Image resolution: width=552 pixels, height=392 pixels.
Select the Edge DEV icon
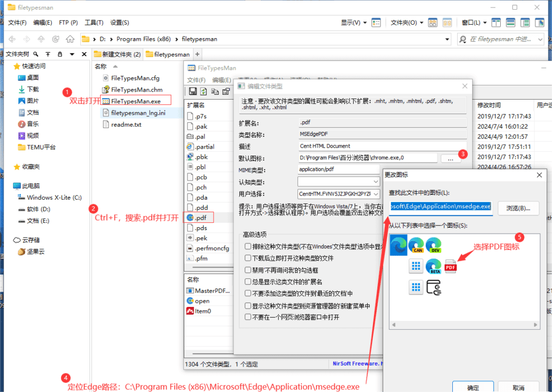[x=433, y=245]
